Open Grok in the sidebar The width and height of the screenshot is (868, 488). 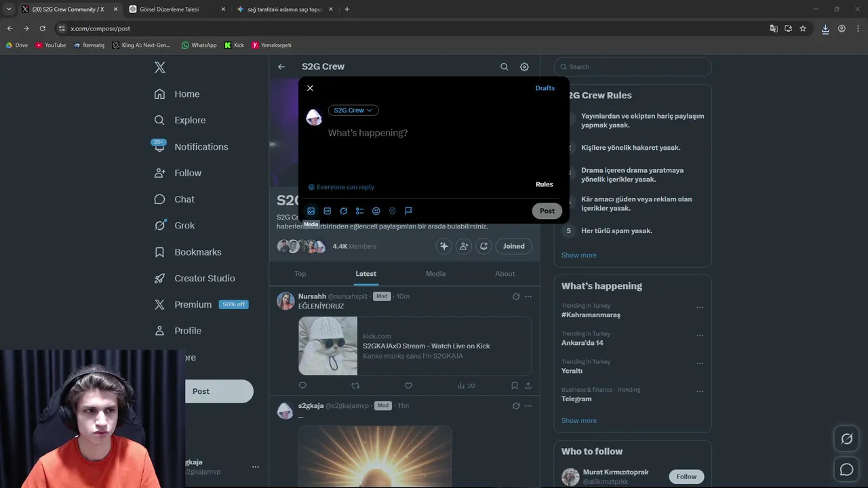(x=174, y=226)
